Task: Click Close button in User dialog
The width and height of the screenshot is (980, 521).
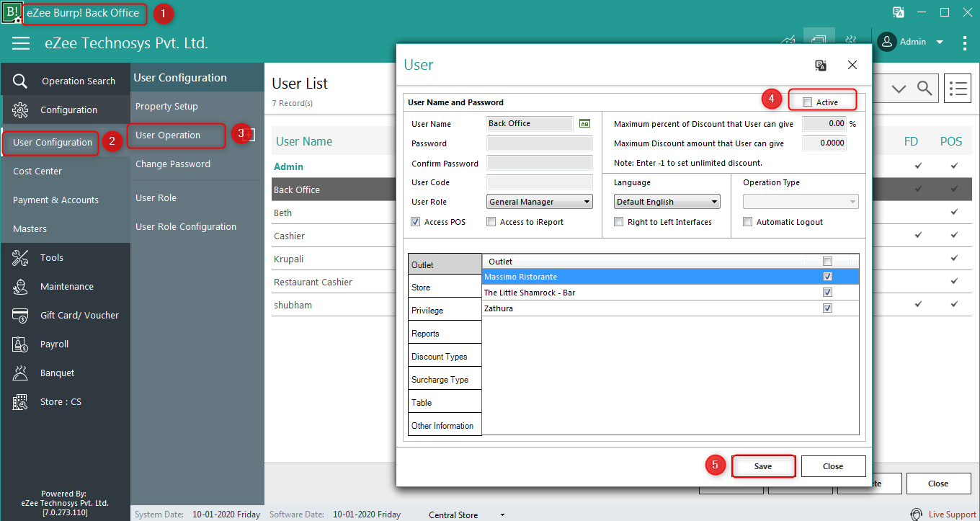Action: pos(833,466)
